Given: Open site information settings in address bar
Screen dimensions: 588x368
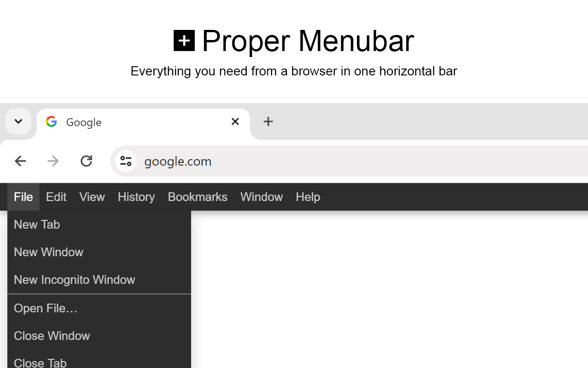Looking at the screenshot, I should [126, 161].
